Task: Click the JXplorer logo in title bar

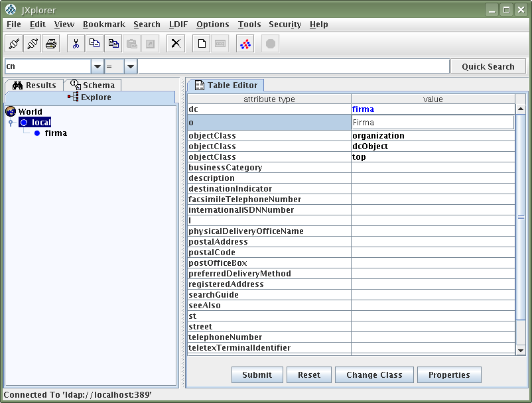Action: 11,9
